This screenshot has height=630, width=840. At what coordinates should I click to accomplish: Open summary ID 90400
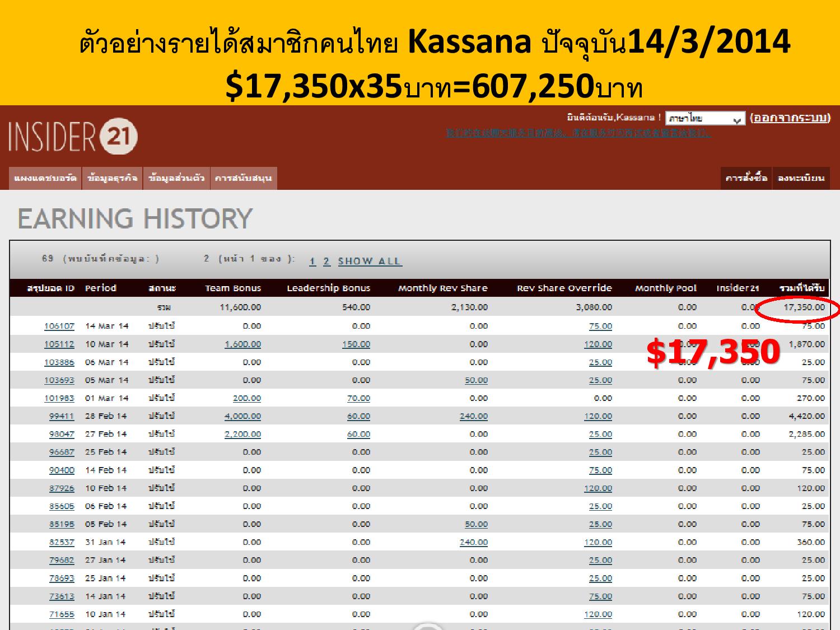coord(62,470)
